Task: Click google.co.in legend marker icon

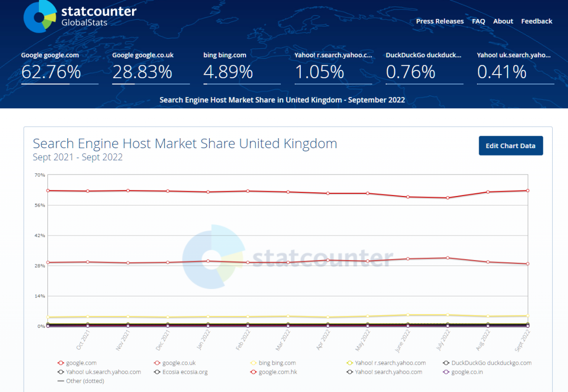Action: tap(446, 372)
